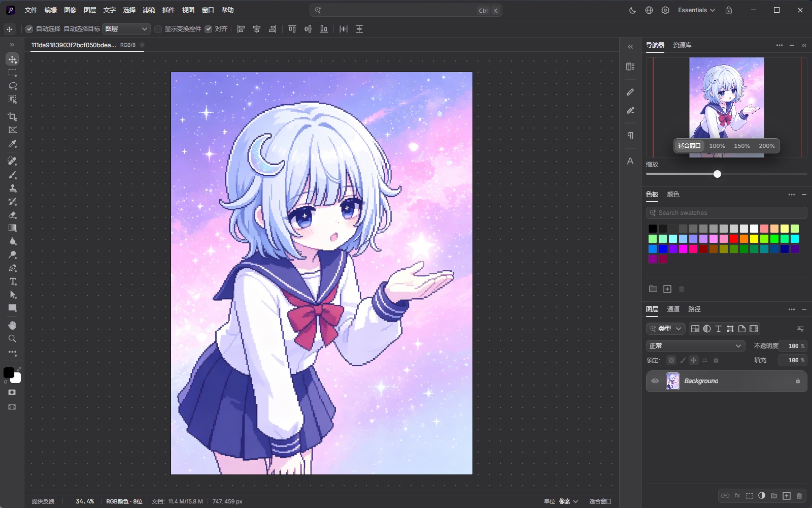
Task: Enable the 显示变换控件 checkbox
Action: pos(158,29)
